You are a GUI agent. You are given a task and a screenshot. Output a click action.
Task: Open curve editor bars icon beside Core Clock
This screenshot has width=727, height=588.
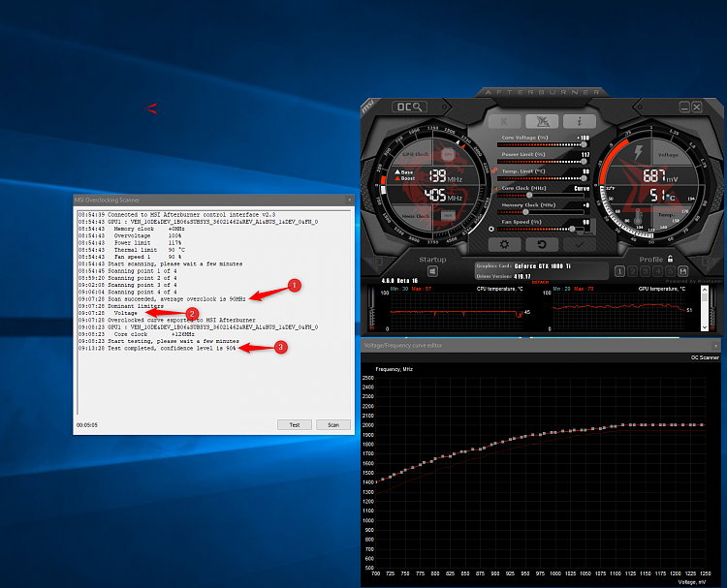click(x=495, y=189)
